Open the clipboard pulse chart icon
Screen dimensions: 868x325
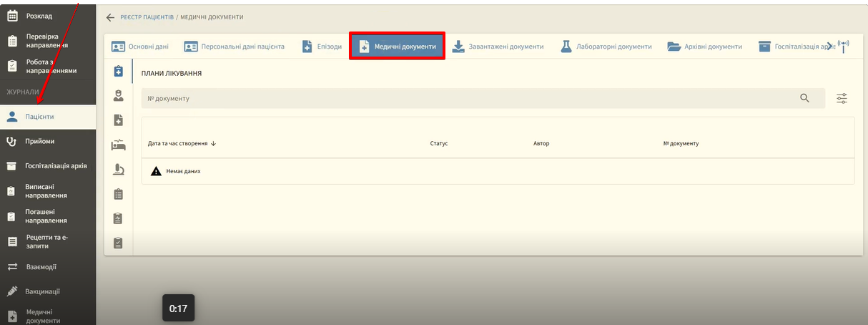(119, 218)
